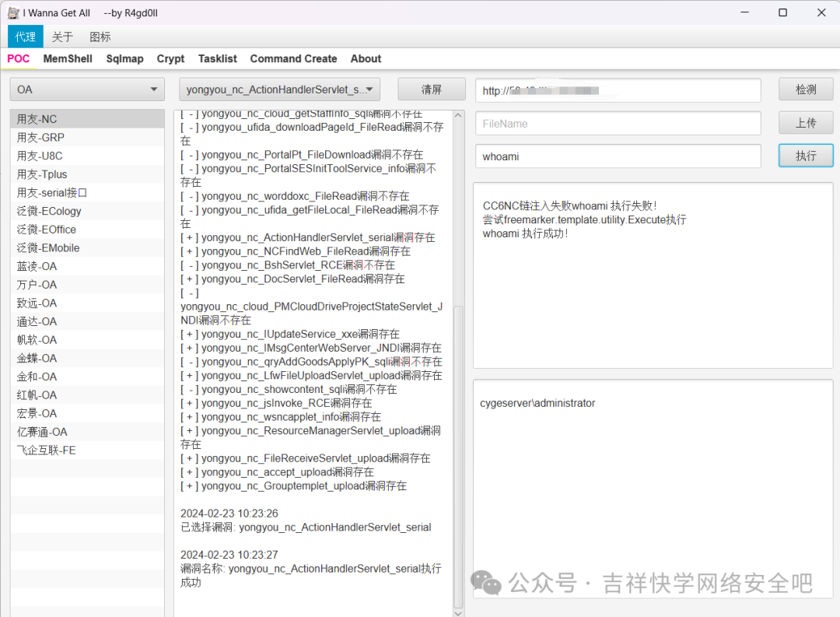This screenshot has height=617, width=840.
Task: Select 通达-OA in the list
Action: click(87, 321)
